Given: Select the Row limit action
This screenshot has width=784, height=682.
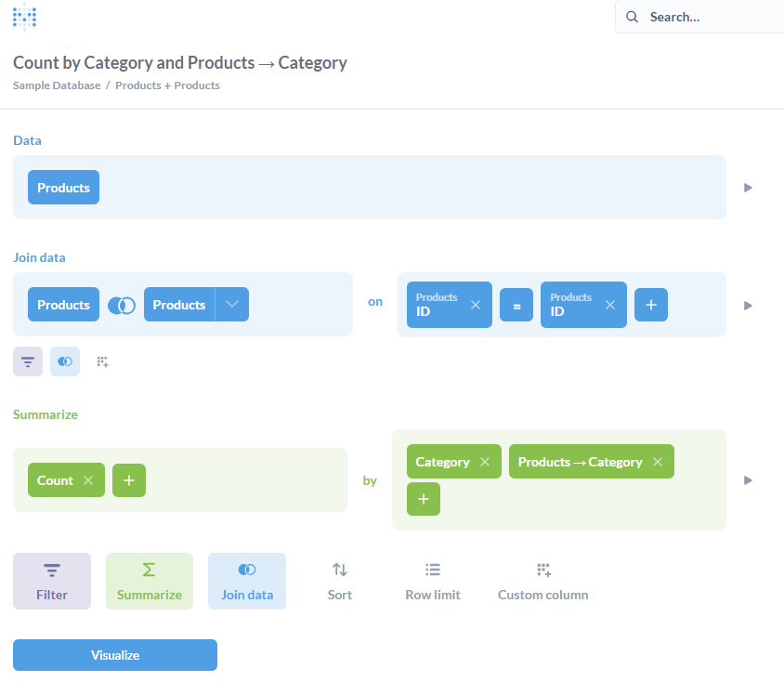Looking at the screenshot, I should (x=433, y=582).
